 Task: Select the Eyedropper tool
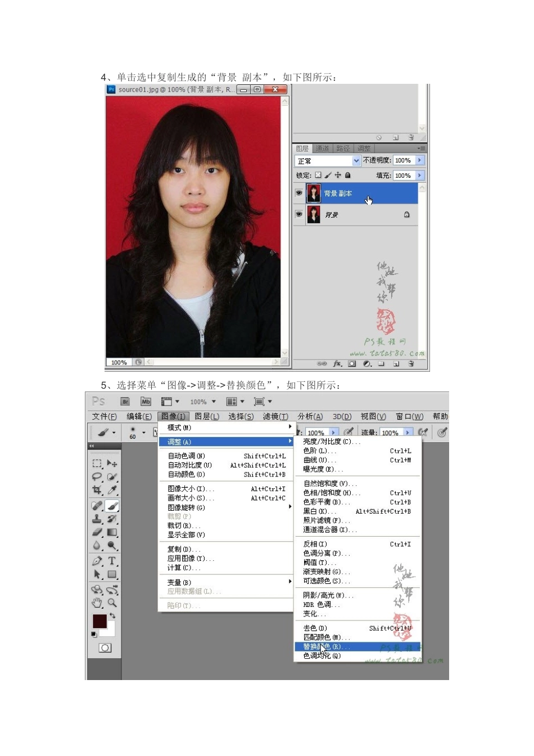[112, 490]
